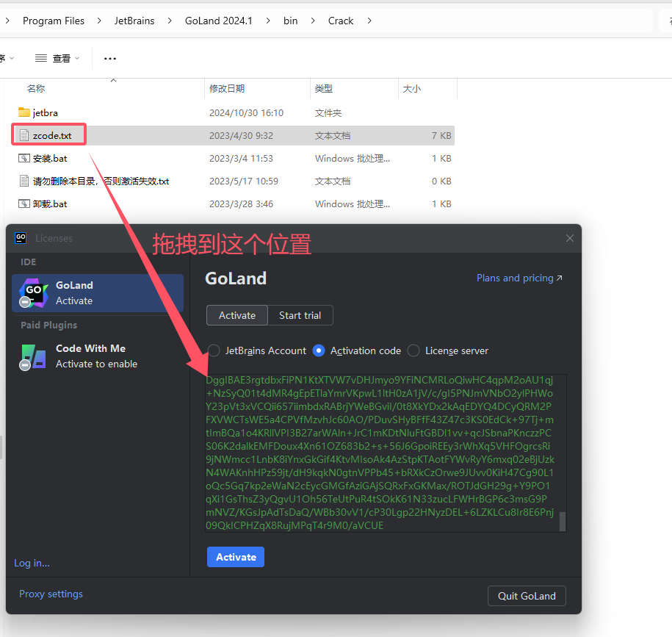Click the 安装.bat file icon
The image size is (672, 637).
click(24, 158)
